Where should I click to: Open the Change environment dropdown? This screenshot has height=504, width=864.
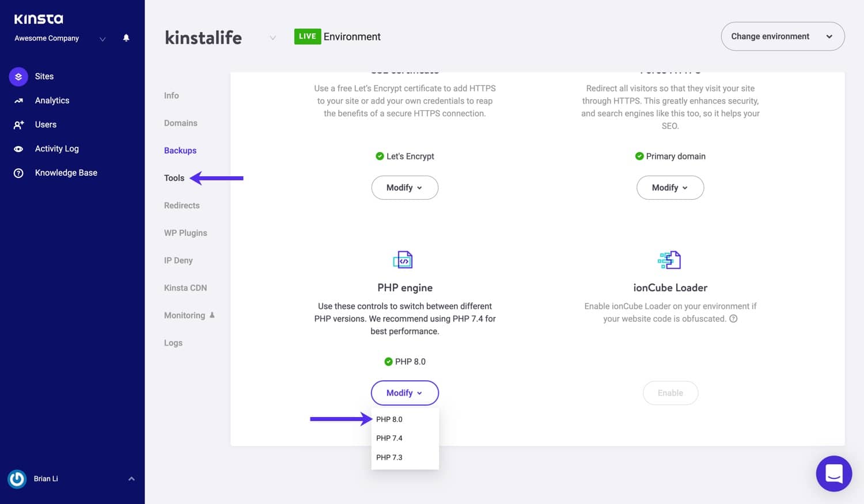(782, 36)
